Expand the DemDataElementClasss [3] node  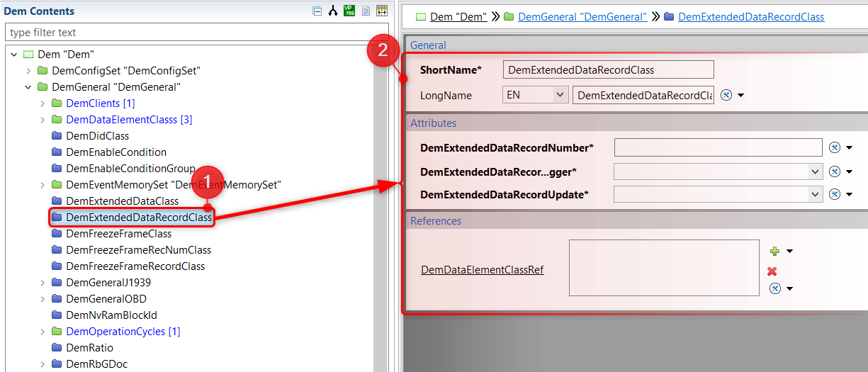coord(43,120)
